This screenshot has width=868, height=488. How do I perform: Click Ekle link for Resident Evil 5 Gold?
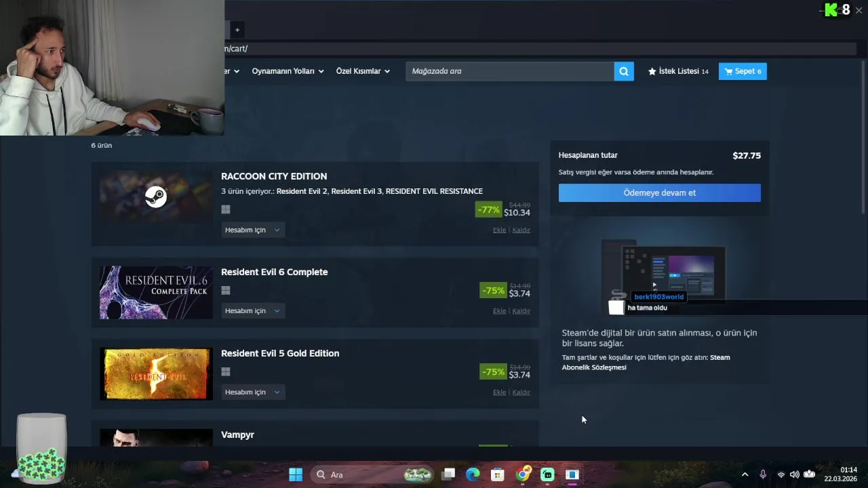pyautogui.click(x=499, y=392)
